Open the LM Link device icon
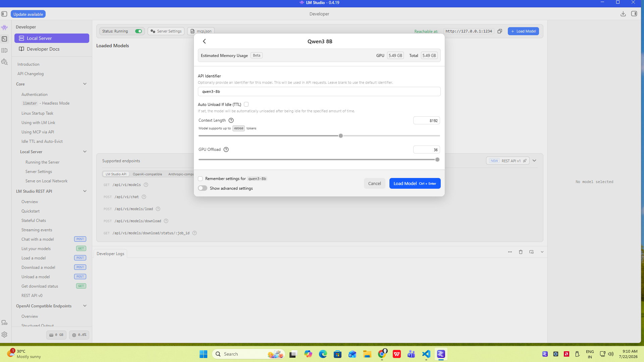 point(4,322)
